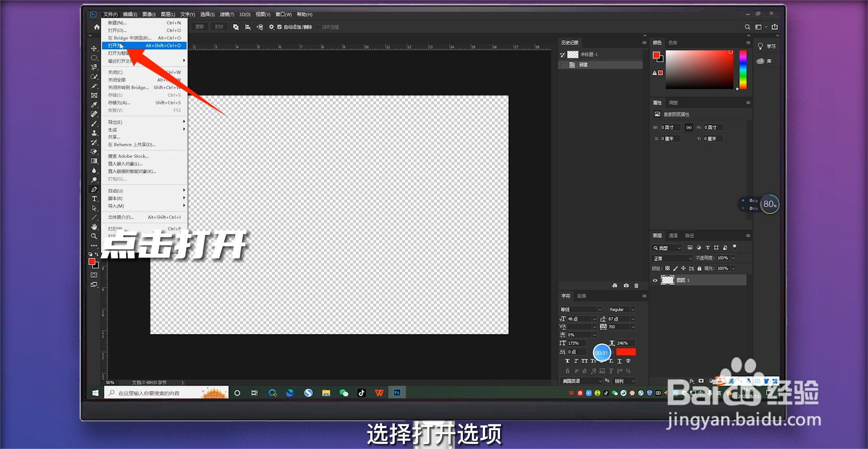Switch to the 色板 tab

pos(673,42)
